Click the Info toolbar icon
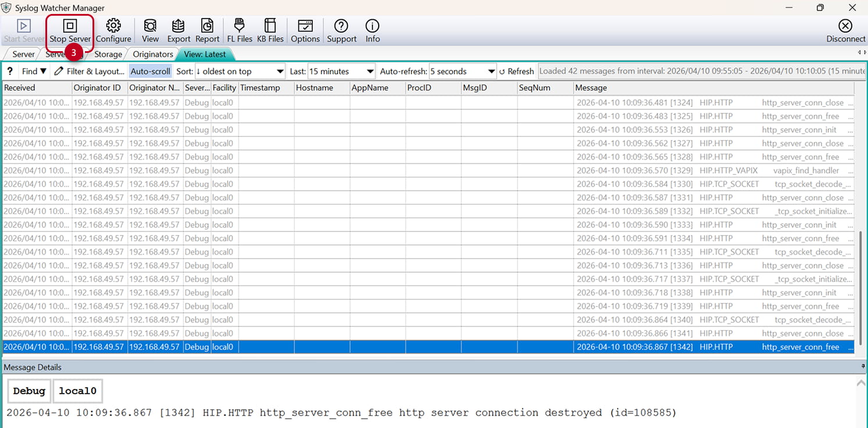This screenshot has width=868, height=428. pyautogui.click(x=372, y=26)
